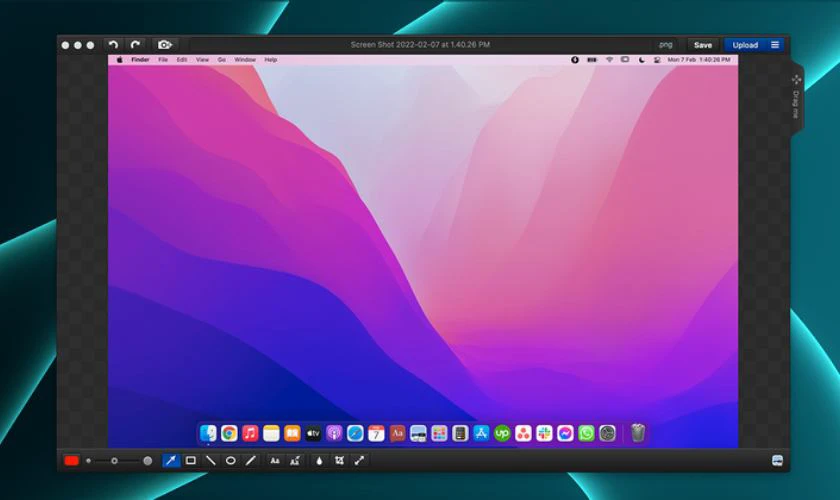Click the small dot at thickness slider start

click(x=88, y=461)
